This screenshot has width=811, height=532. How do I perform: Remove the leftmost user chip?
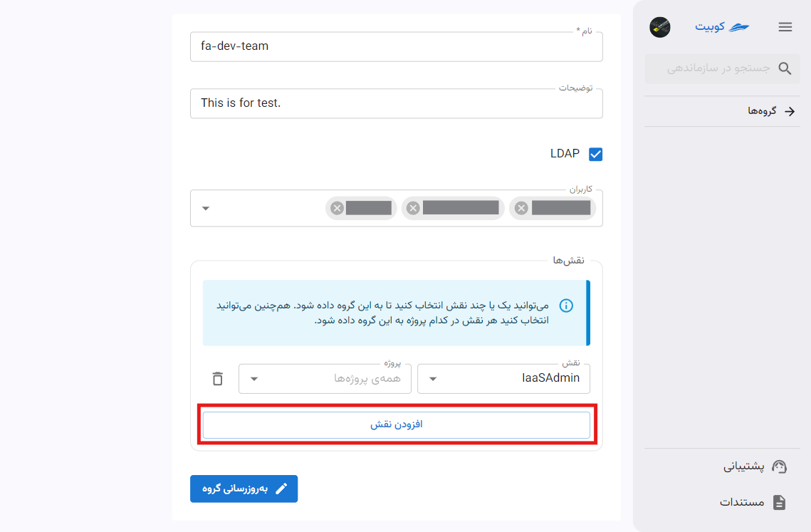[x=338, y=208]
